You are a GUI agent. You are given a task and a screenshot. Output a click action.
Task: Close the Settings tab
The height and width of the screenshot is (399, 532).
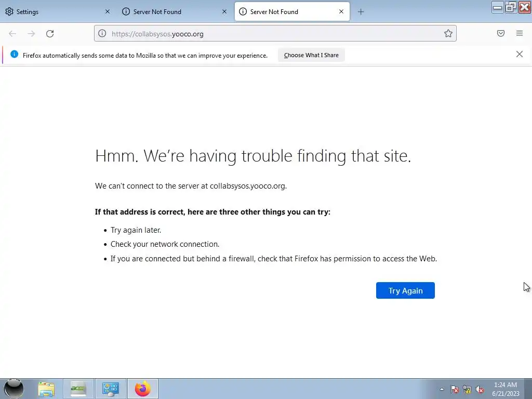108,11
